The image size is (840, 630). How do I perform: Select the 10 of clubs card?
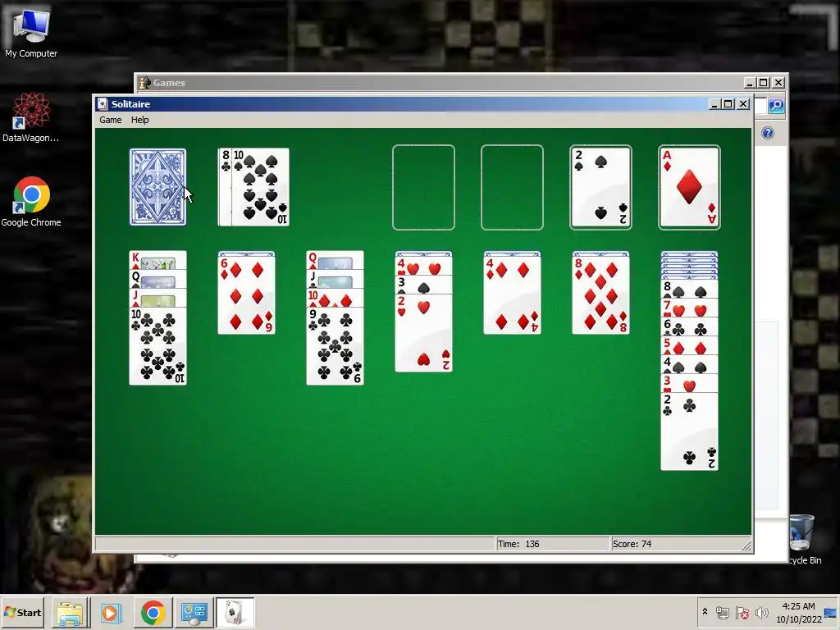click(157, 346)
